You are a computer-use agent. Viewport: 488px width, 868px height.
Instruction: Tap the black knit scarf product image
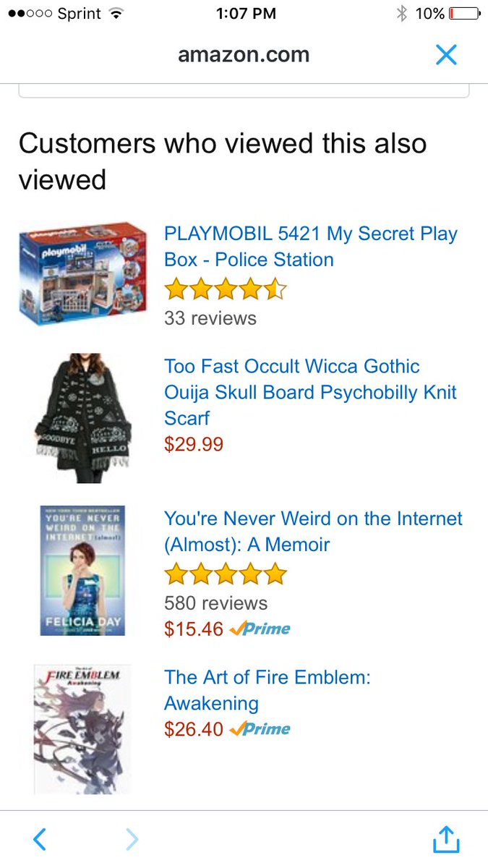pos(82,418)
